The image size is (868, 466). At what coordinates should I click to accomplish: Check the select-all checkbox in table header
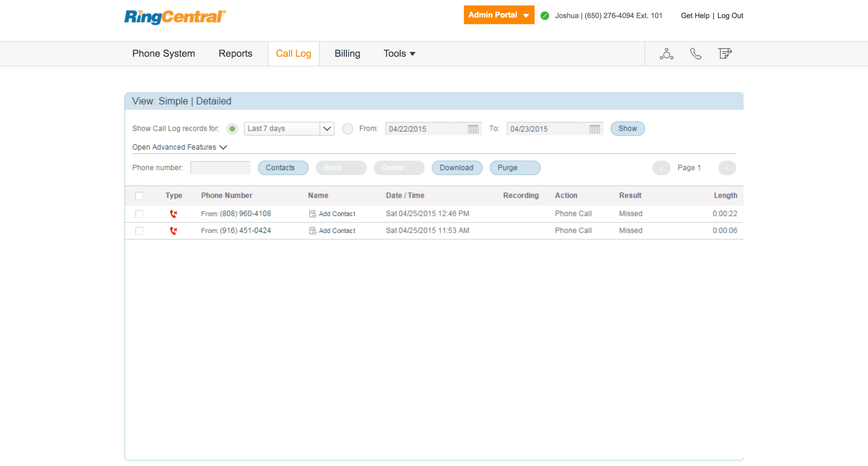pyautogui.click(x=139, y=196)
